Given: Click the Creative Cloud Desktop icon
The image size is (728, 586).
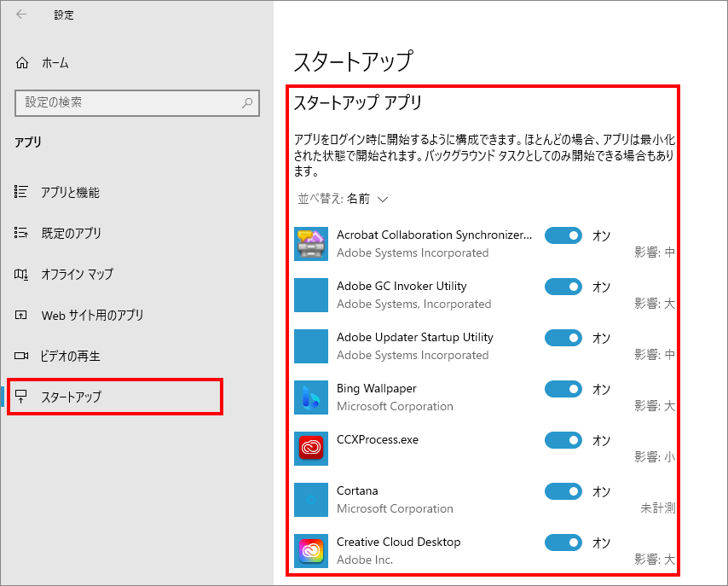Looking at the screenshot, I should click(x=311, y=551).
